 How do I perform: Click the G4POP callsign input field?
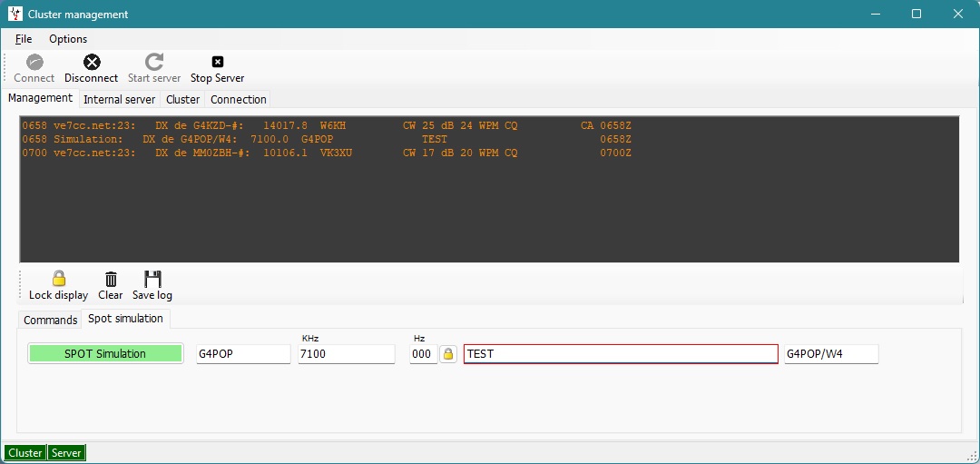(243, 354)
